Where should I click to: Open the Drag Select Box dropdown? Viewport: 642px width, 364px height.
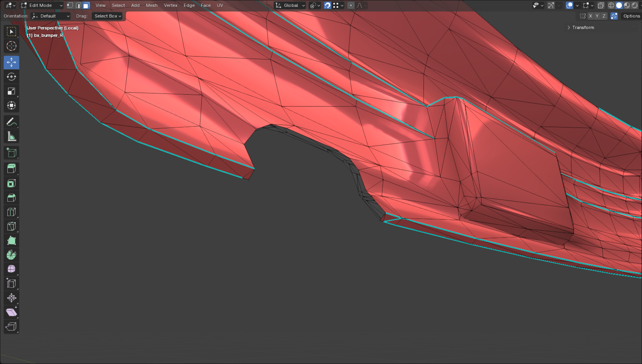107,16
